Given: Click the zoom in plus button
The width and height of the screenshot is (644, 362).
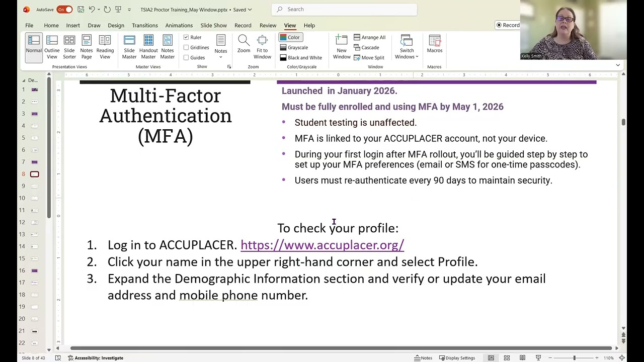Looking at the screenshot, I should pyautogui.click(x=597, y=358).
